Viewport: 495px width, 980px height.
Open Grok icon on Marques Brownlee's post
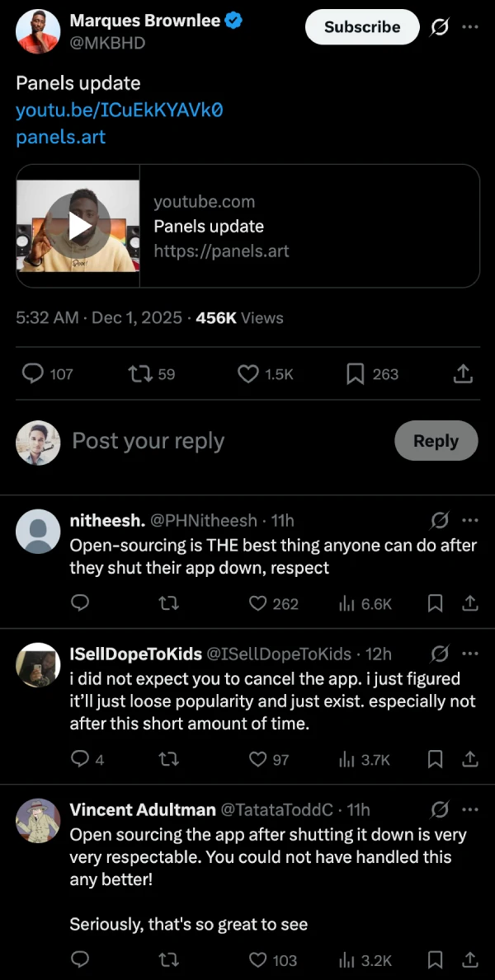[x=440, y=27]
